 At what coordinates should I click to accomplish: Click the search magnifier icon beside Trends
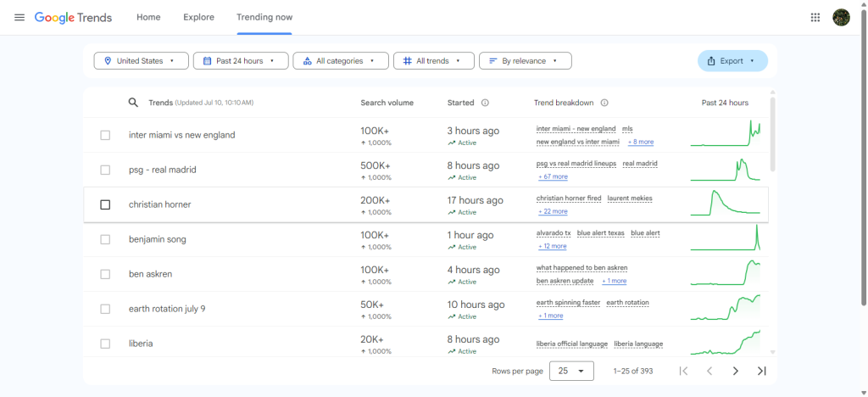pos(133,103)
